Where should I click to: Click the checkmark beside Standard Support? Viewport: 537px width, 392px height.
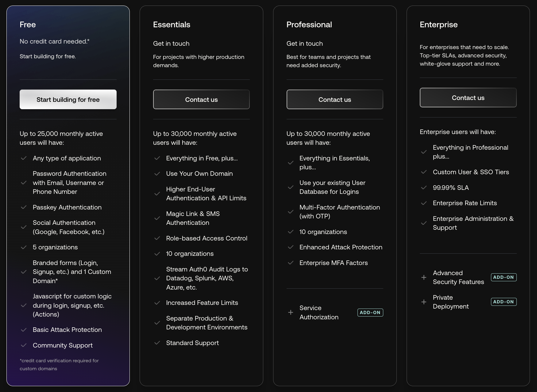point(157,343)
